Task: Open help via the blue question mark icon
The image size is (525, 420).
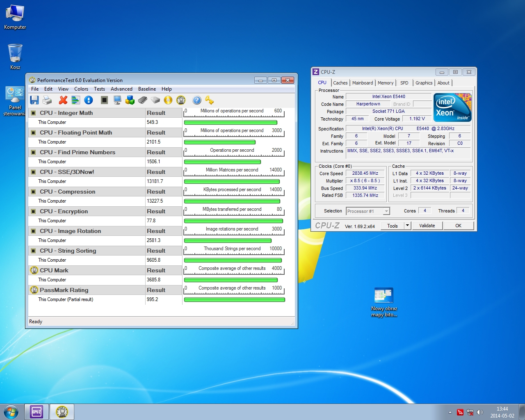Action: pyautogui.click(x=196, y=100)
